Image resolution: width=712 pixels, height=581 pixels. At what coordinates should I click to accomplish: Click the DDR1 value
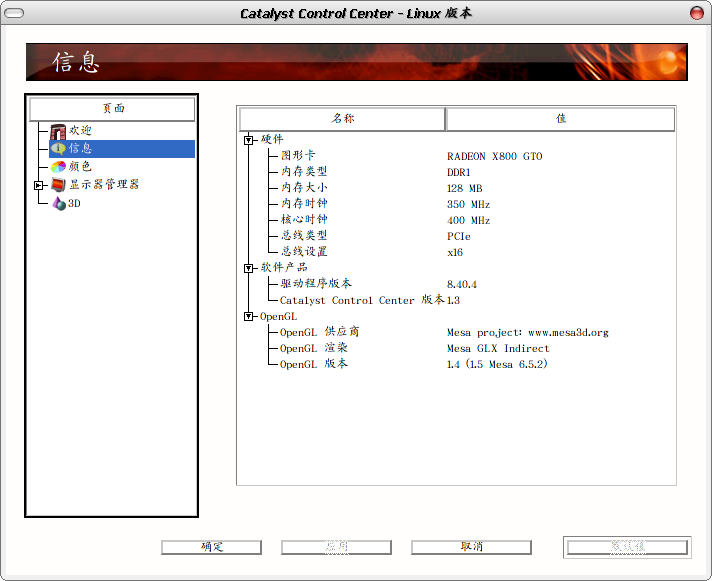point(459,172)
